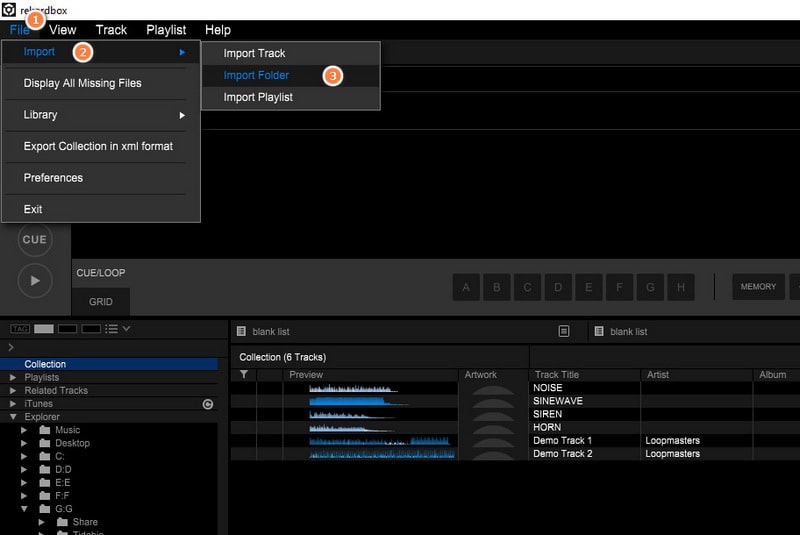Sort by the Track Title column

point(584,375)
